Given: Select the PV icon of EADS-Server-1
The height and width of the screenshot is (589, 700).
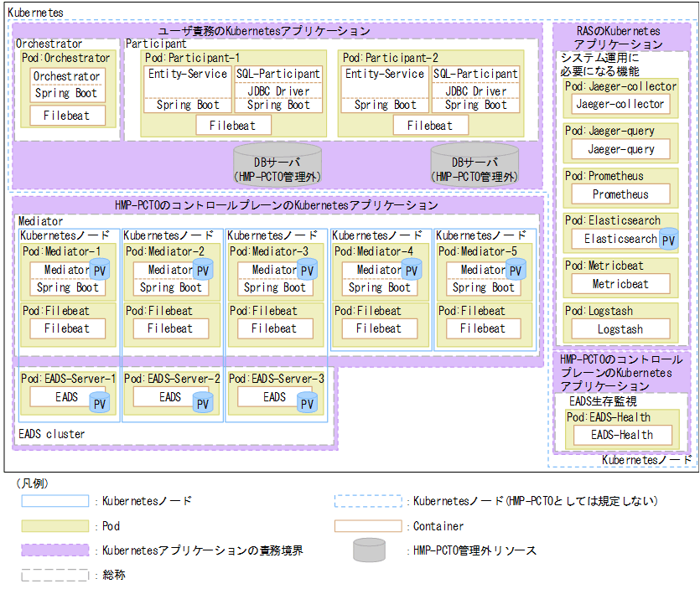Looking at the screenshot, I should (99, 401).
